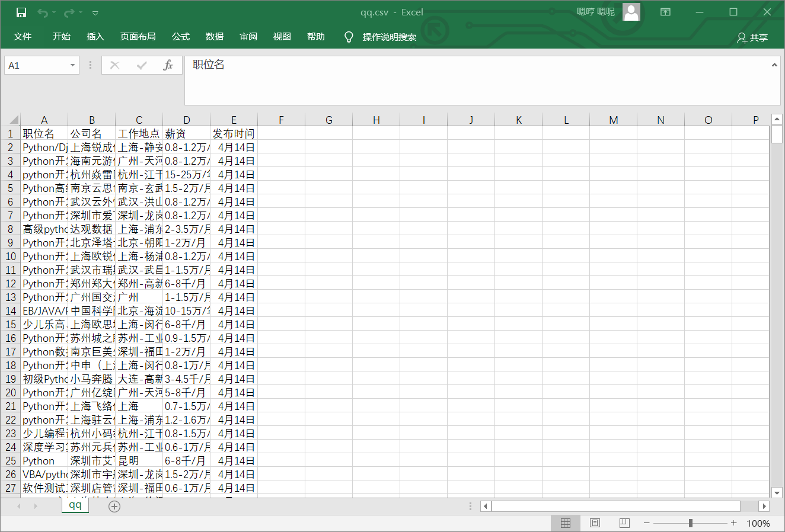
Task: Switch to the 插入 ribbon tab
Action: (x=95, y=37)
